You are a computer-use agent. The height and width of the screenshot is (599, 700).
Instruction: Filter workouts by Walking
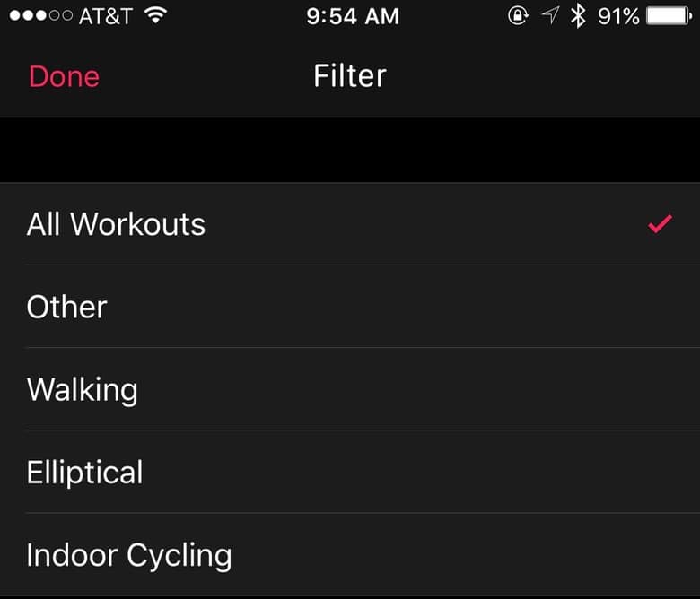pos(83,389)
